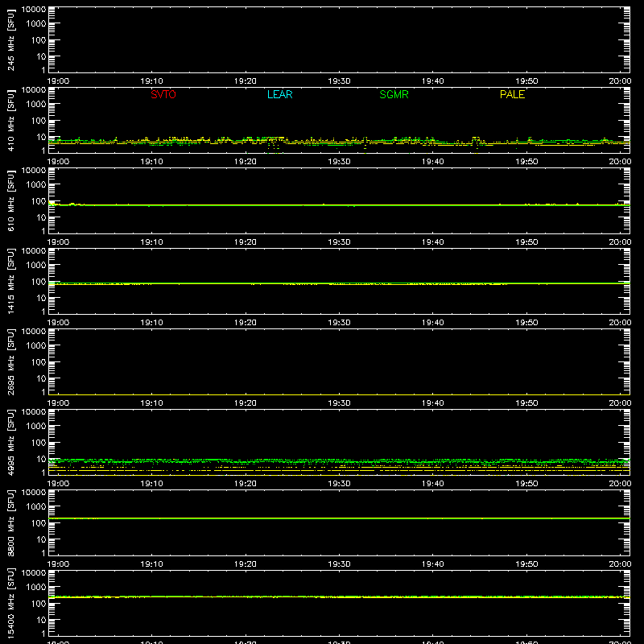Click the '1' tick on 2695 MHz axis
644x644 pixels.
[43, 392]
